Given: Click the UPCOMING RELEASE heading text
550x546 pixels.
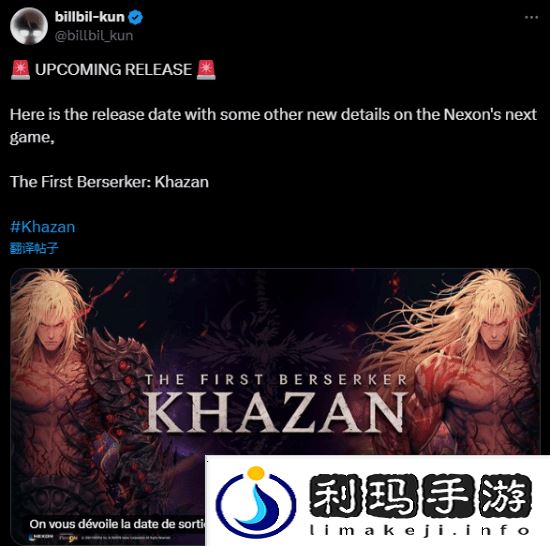Looking at the screenshot, I should tap(113, 69).
